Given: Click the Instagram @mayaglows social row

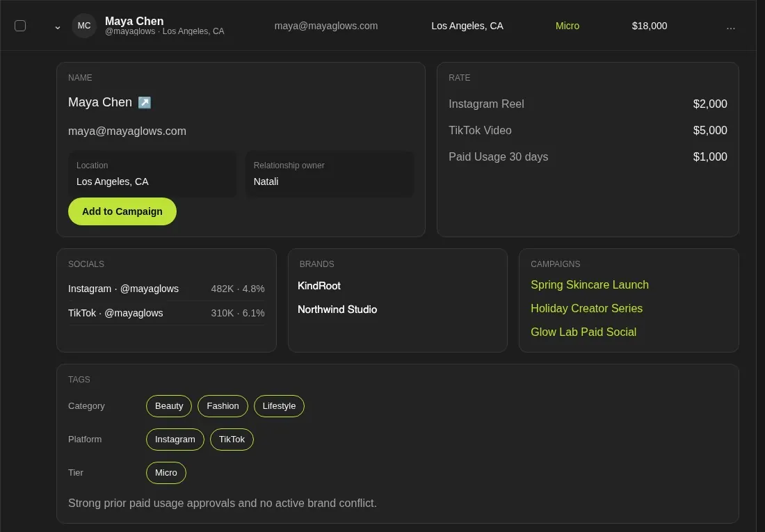Looking at the screenshot, I should [x=166, y=289].
